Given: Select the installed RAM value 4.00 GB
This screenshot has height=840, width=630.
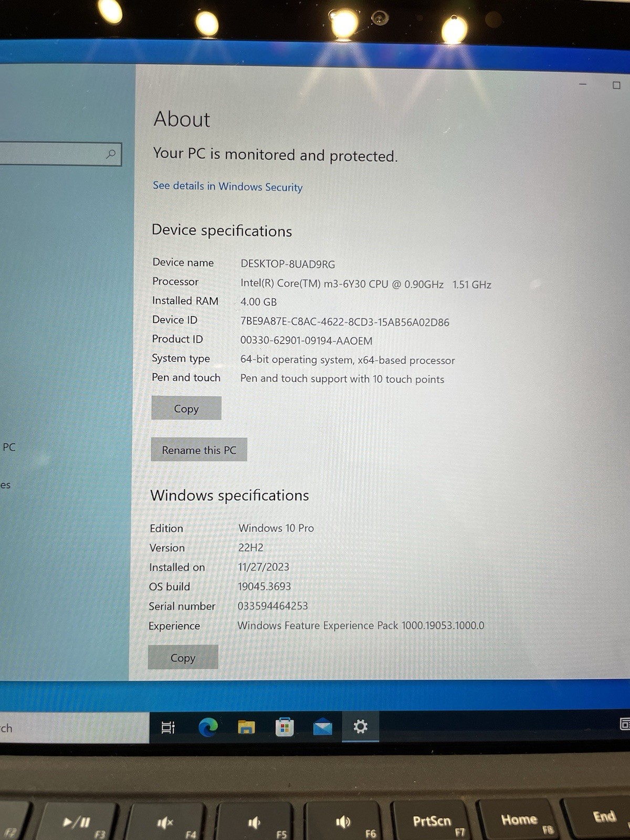Looking at the screenshot, I should (258, 302).
